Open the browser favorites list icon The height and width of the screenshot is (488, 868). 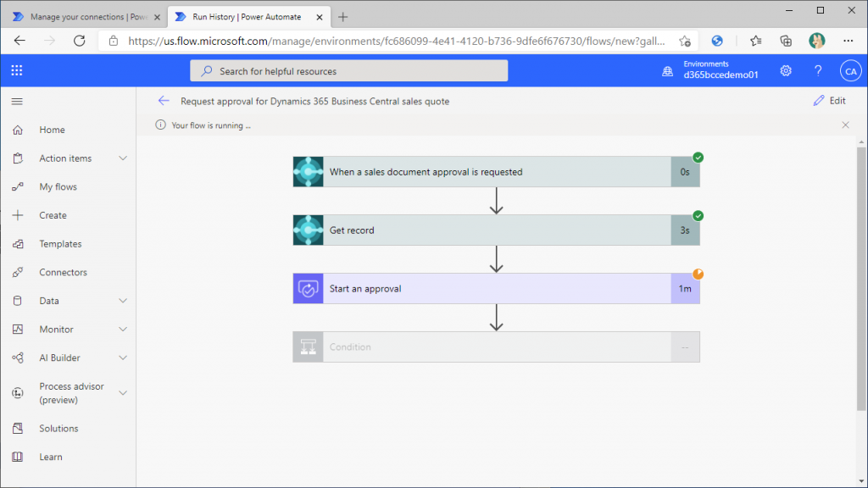(x=755, y=41)
